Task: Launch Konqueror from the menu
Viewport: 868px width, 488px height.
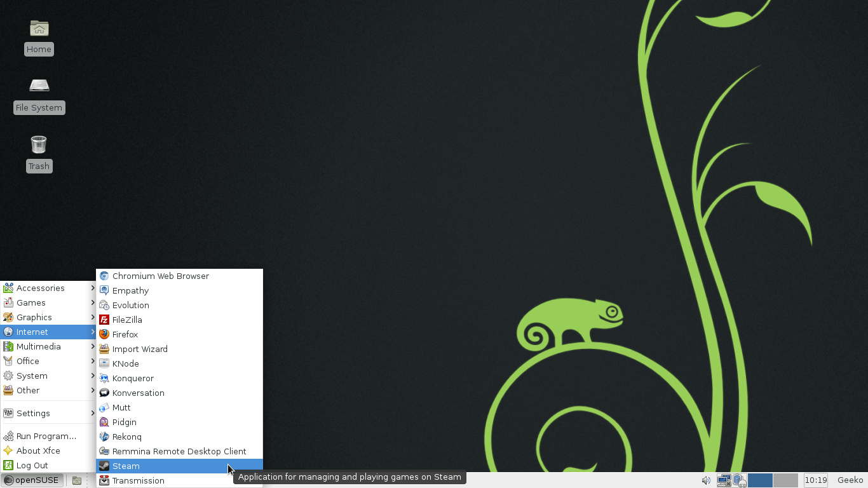Action: click(132, 378)
